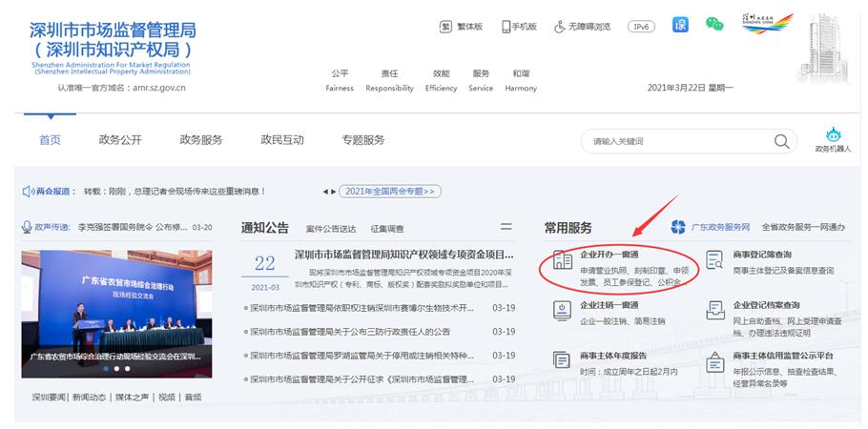This screenshot has height=429, width=868.
Task: Click the 广东省农贸市场综合治理行动 photo caption
Action: coord(115,357)
